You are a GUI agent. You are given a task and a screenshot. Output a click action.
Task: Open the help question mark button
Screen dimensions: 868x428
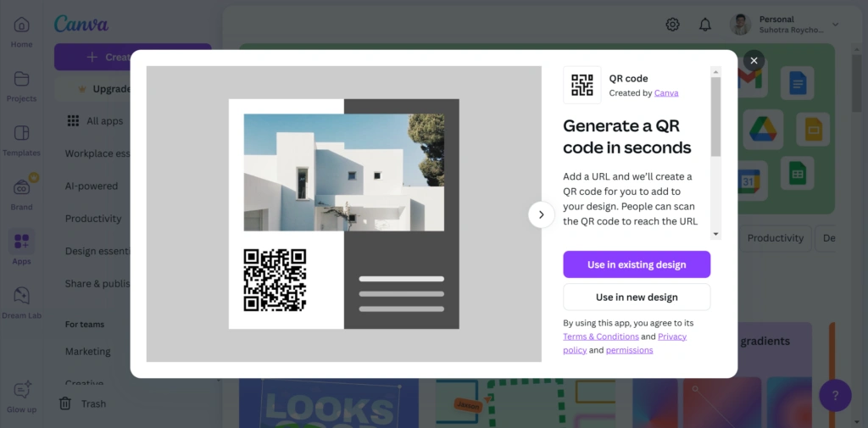(x=835, y=395)
